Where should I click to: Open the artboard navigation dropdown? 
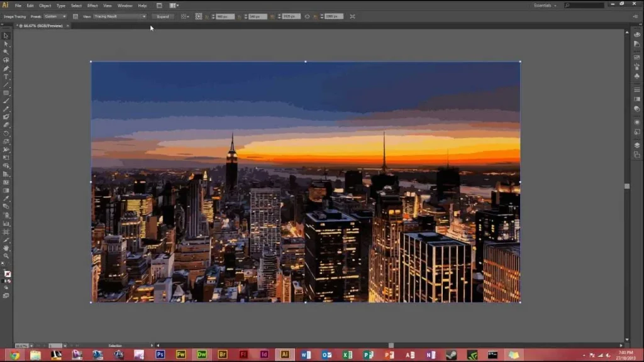pos(65,346)
